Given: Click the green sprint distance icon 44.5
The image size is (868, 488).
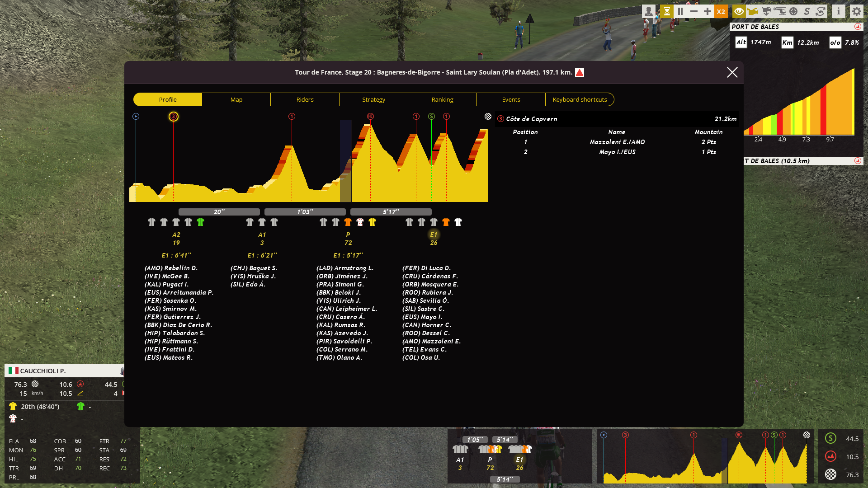Looking at the screenshot, I should (830, 438).
